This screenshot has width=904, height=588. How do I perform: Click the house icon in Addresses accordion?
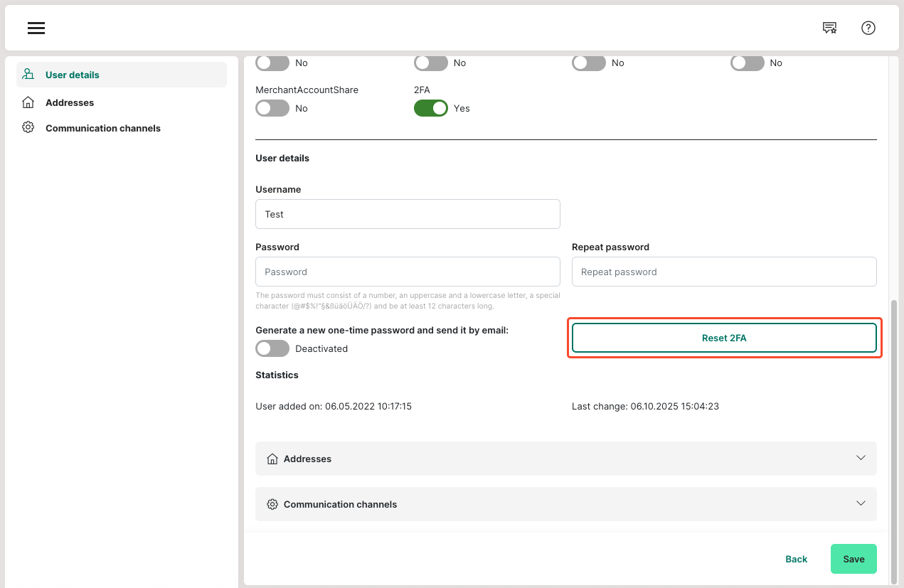click(x=272, y=459)
